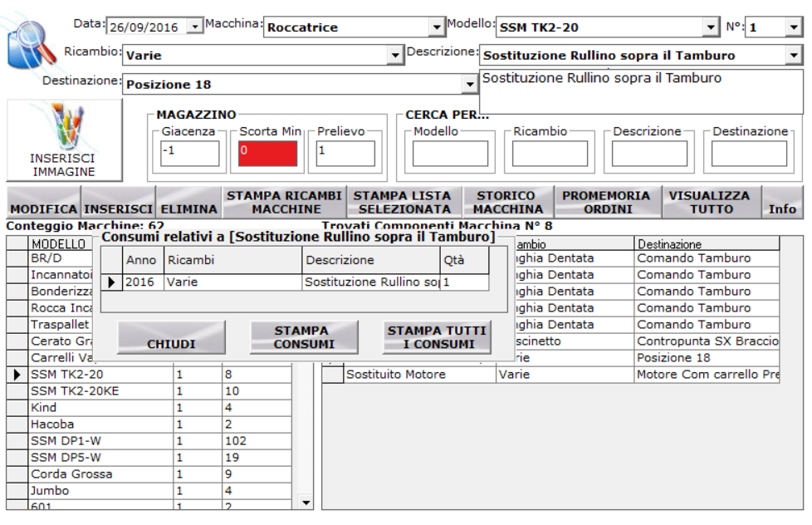Open the Data date picker dropdown
Image resolution: width=812 pixels, height=525 pixels.
coord(195,26)
